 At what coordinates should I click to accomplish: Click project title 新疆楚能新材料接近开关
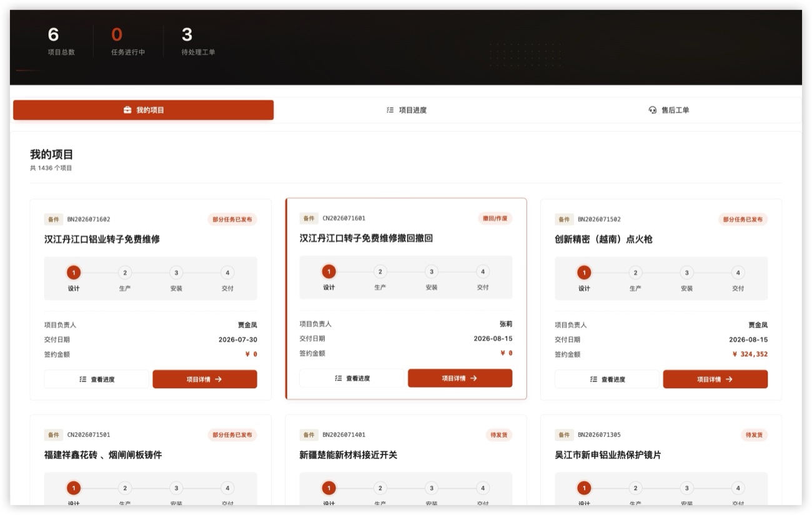tap(349, 454)
